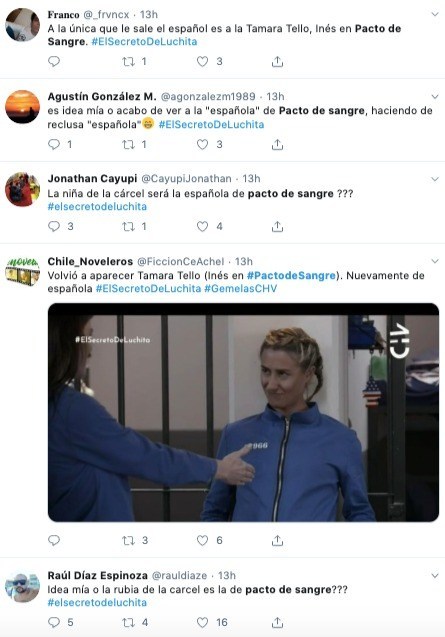Retweet Raúl Díaz Espinoza's tweet
This screenshot has height=637, width=445.
pos(128,622)
